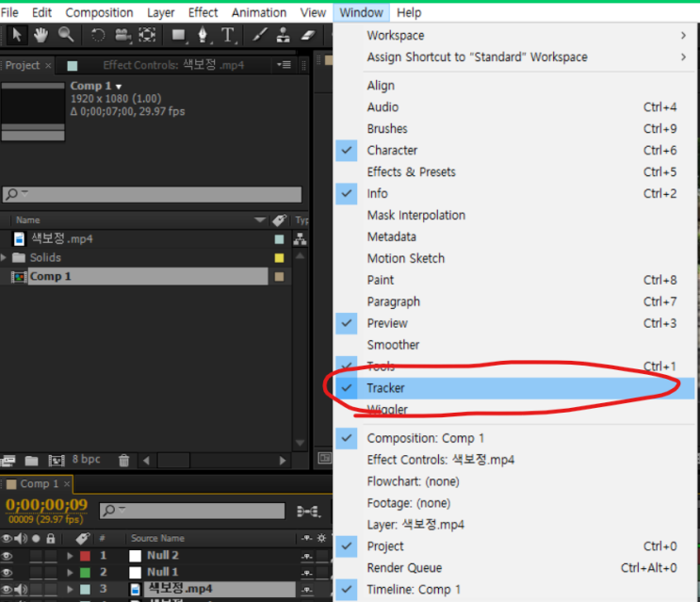The image size is (700, 602).
Task: Click the label tag column header icon
Action: [x=280, y=220]
